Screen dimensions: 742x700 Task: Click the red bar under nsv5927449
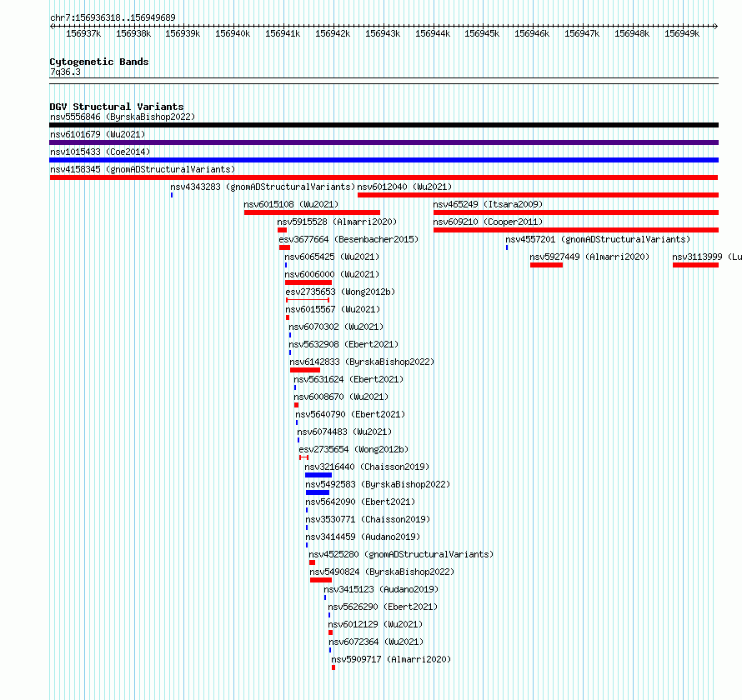click(x=547, y=265)
